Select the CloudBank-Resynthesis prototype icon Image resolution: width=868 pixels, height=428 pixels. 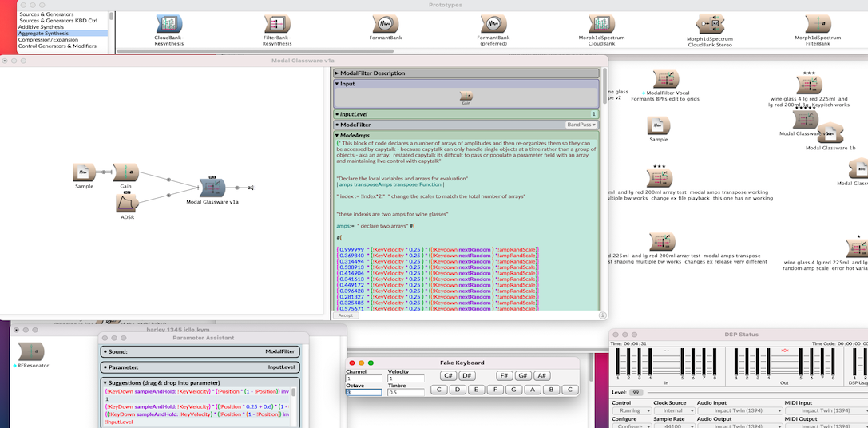click(x=168, y=24)
